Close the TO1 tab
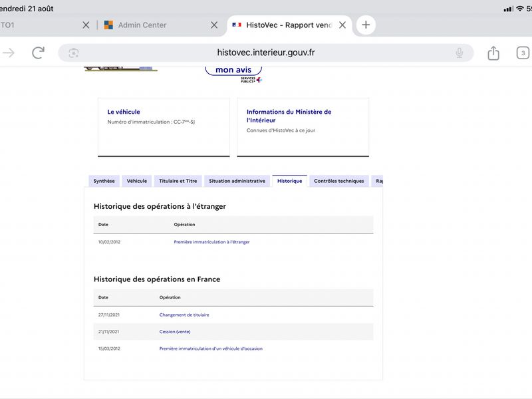This screenshot has height=399, width=532. coord(86,25)
